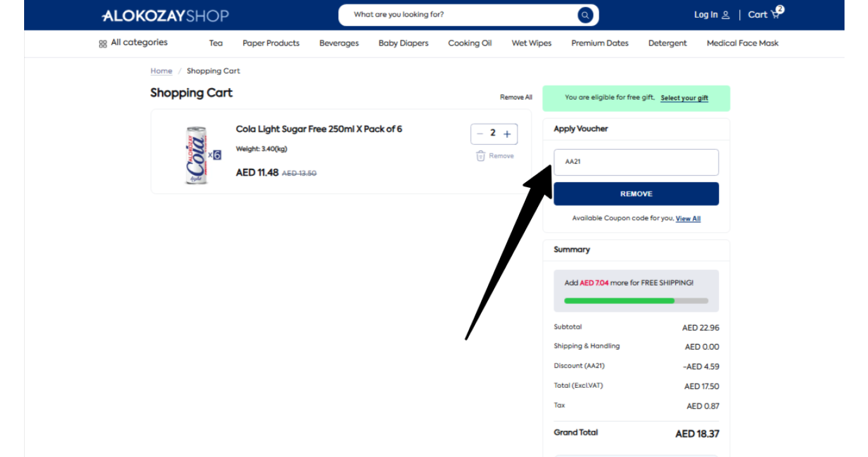This screenshot has height=457, width=868.
Task: Click the Select your gift link
Action: [x=684, y=98]
